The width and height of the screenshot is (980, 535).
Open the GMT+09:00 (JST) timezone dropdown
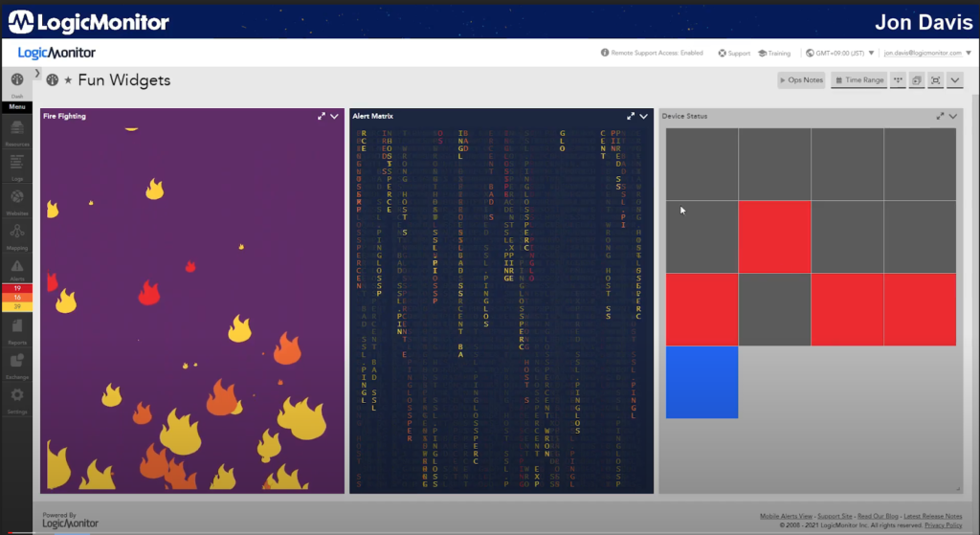(x=839, y=54)
